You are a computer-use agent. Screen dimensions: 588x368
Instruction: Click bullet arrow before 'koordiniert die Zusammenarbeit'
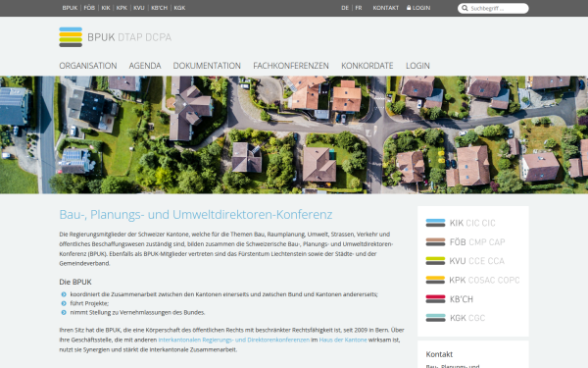[x=64, y=294]
